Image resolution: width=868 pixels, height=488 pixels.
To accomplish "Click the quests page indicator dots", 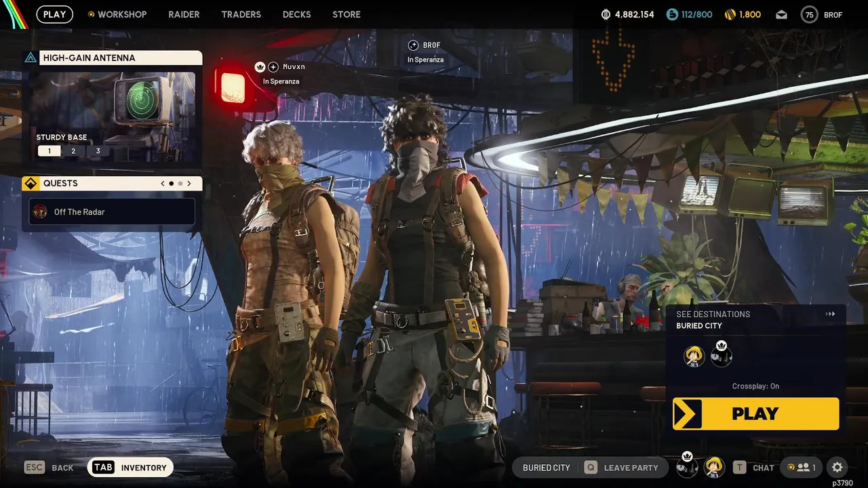I will [176, 184].
